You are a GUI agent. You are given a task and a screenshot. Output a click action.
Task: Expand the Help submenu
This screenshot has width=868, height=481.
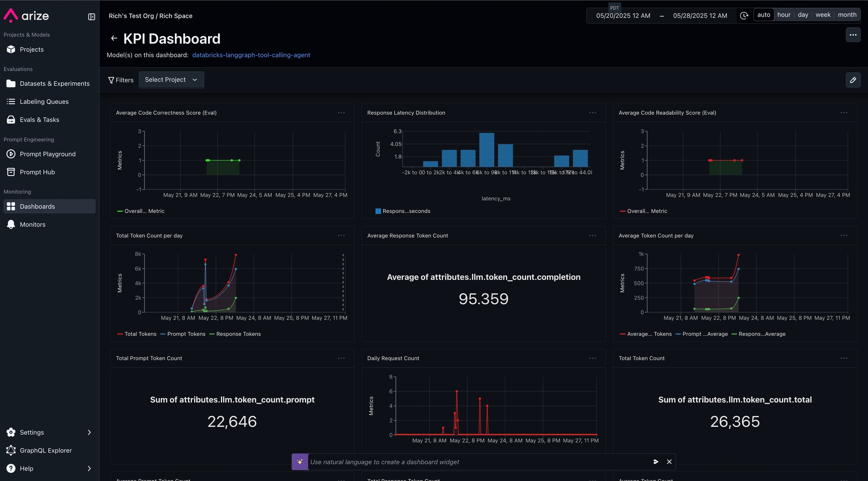click(89, 469)
